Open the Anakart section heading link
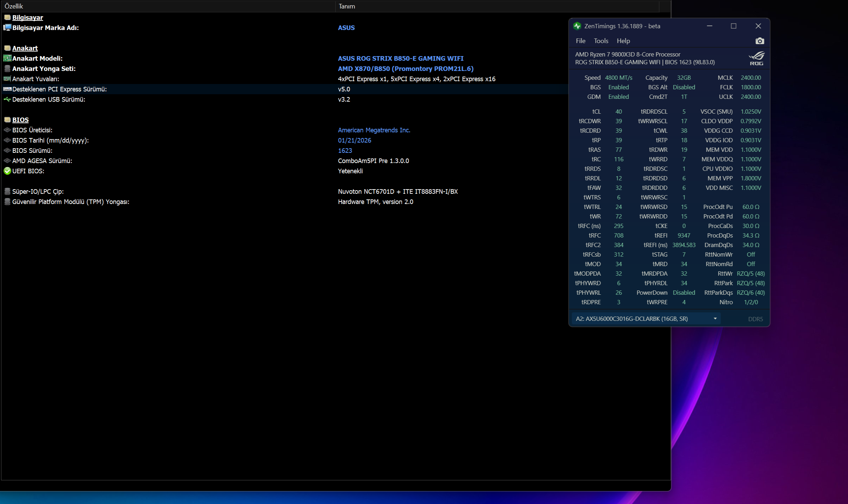The height and width of the screenshot is (504, 848). point(25,48)
